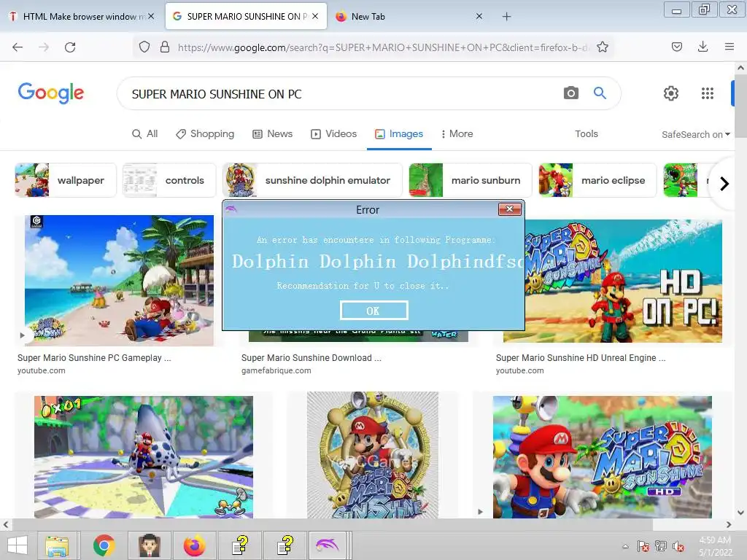747x560 pixels.
Task: Open the Super Mario Sunshine Download link
Action: (311, 357)
